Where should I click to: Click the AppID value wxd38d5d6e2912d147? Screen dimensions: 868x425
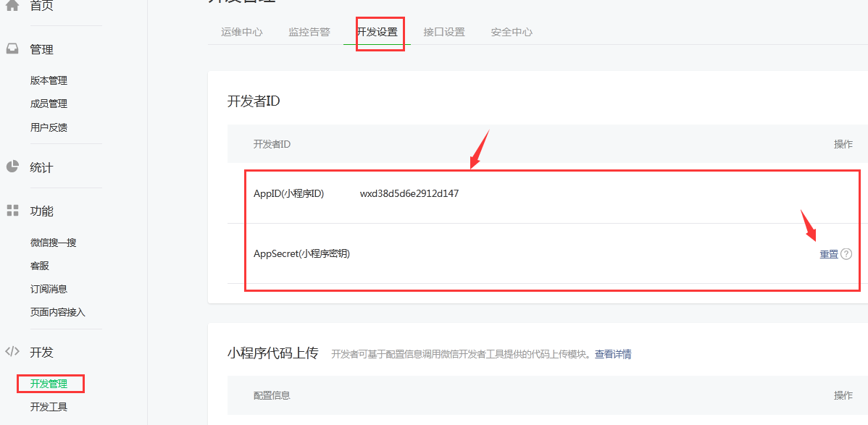tap(409, 193)
